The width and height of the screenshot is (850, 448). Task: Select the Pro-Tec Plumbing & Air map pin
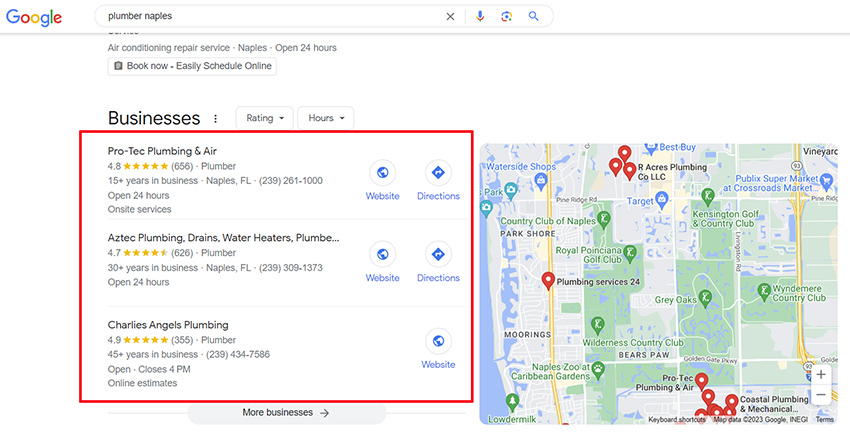point(701,381)
